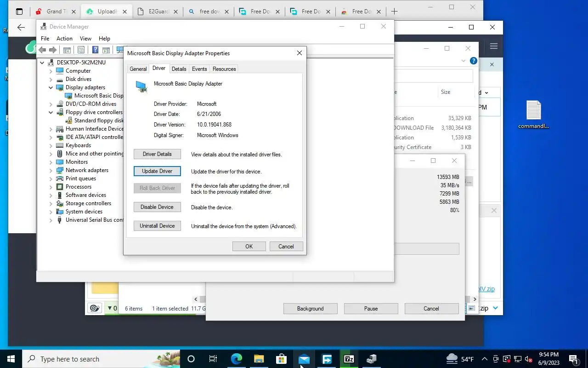The image size is (588, 368).
Task: Collapse the DESKTOP-5K2M2NU root node
Action: [x=42, y=63]
